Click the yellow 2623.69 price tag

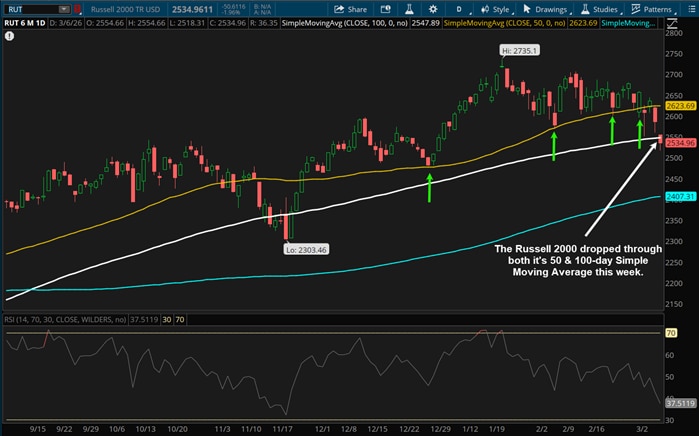pos(680,106)
